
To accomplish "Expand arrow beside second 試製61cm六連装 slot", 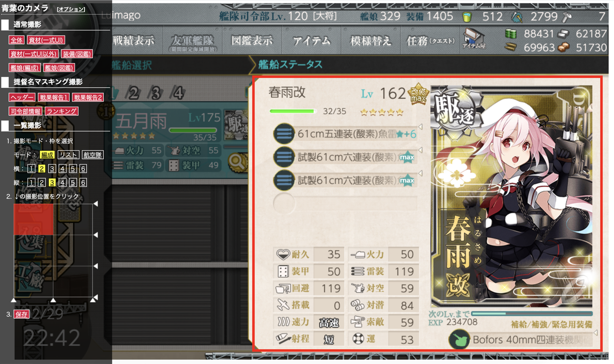I will pos(421,173).
